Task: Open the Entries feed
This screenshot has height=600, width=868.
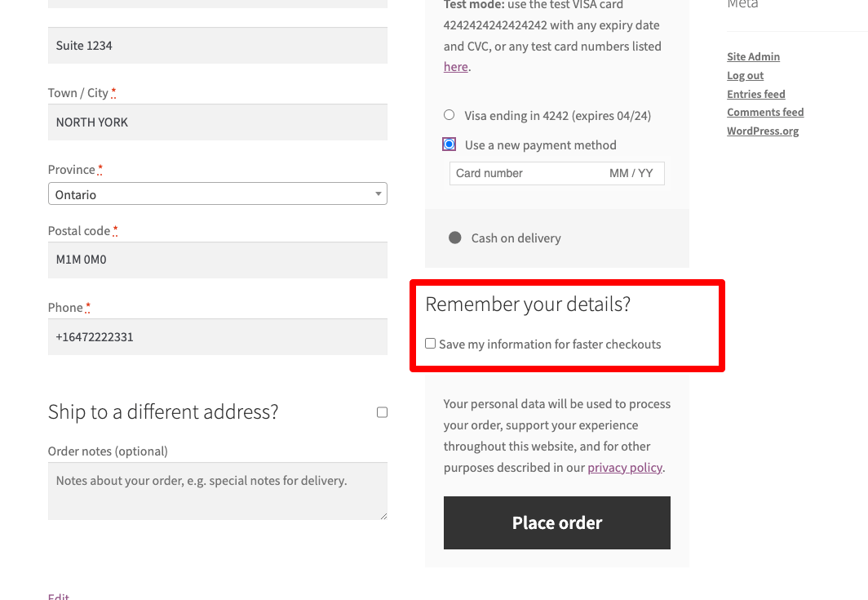Action: (x=755, y=94)
